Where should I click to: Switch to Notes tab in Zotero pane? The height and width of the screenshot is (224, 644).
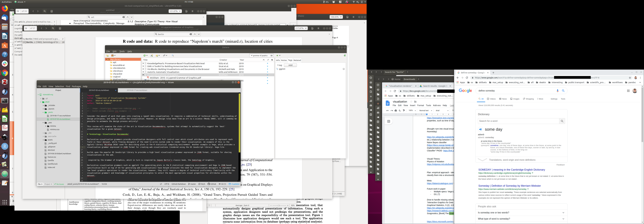284,60
